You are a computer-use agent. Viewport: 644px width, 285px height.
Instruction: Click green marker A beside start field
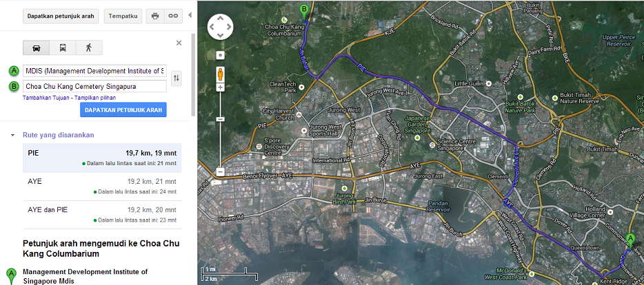[14, 71]
